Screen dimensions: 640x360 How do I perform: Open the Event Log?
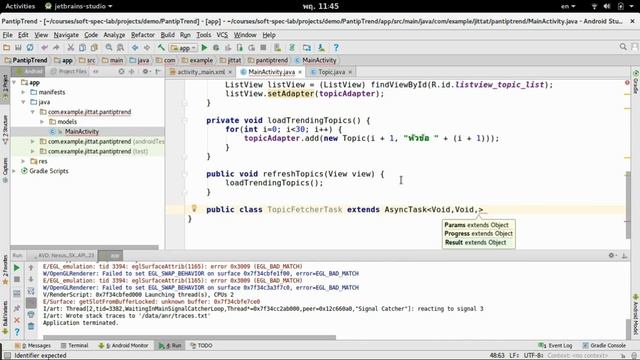[x=555, y=345]
